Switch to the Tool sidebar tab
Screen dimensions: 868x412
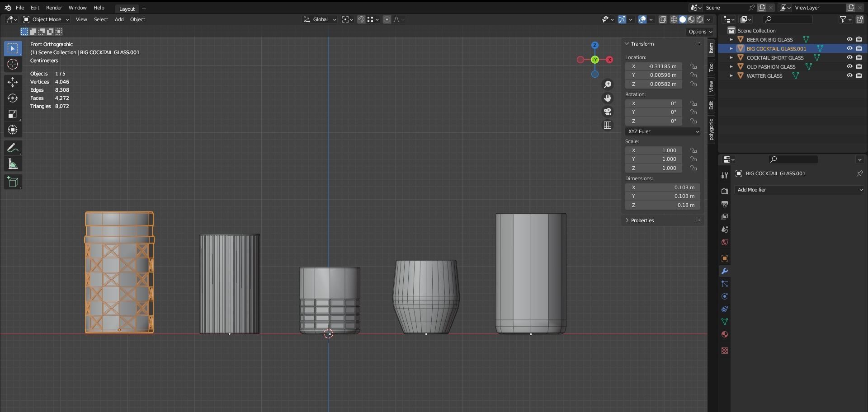pos(711,67)
